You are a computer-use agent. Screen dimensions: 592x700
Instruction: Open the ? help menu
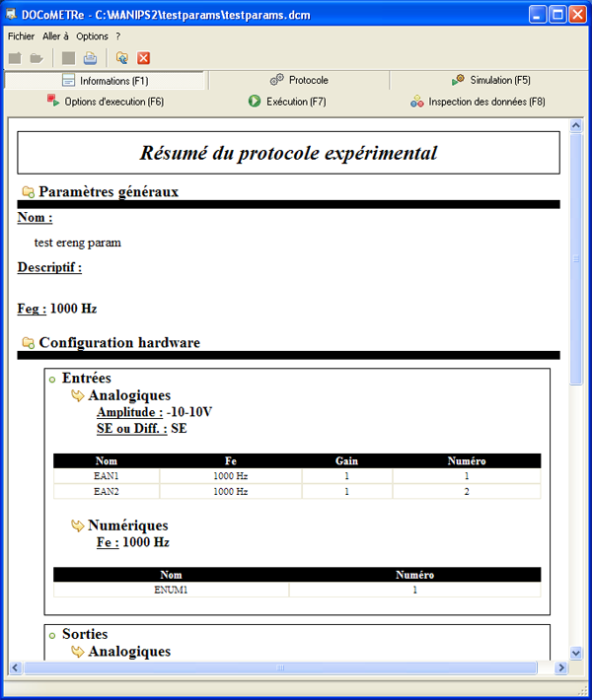pos(118,36)
